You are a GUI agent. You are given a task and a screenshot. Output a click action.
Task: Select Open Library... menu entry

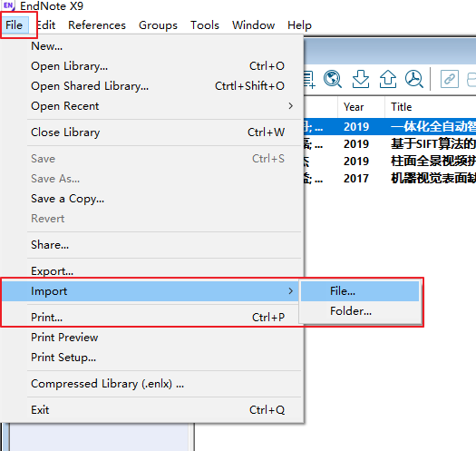coord(151,66)
